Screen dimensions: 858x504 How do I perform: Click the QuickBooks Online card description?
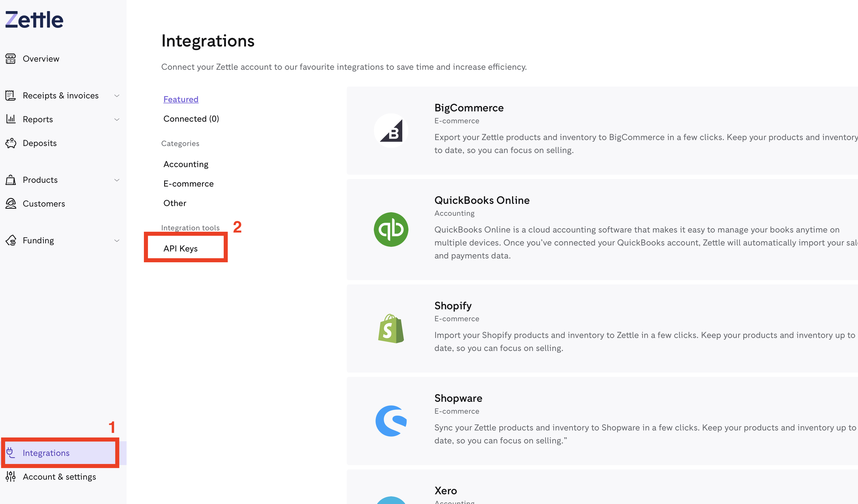[x=646, y=242]
